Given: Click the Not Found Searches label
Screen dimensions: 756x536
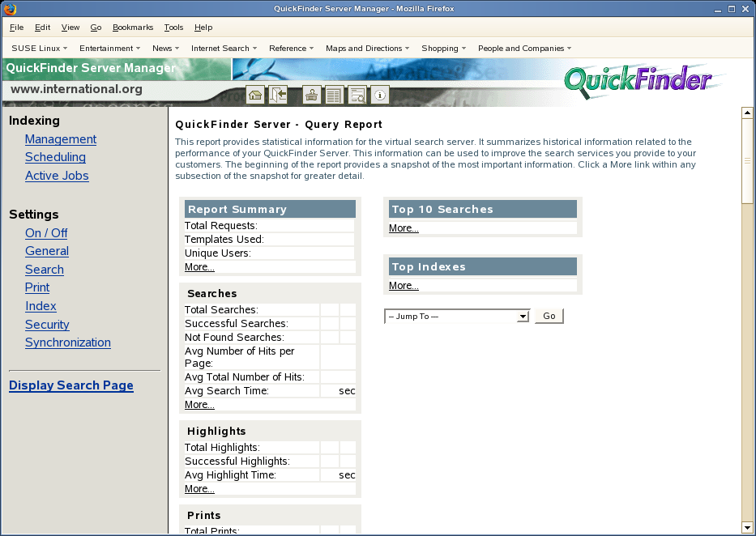Looking at the screenshot, I should tap(234, 338).
